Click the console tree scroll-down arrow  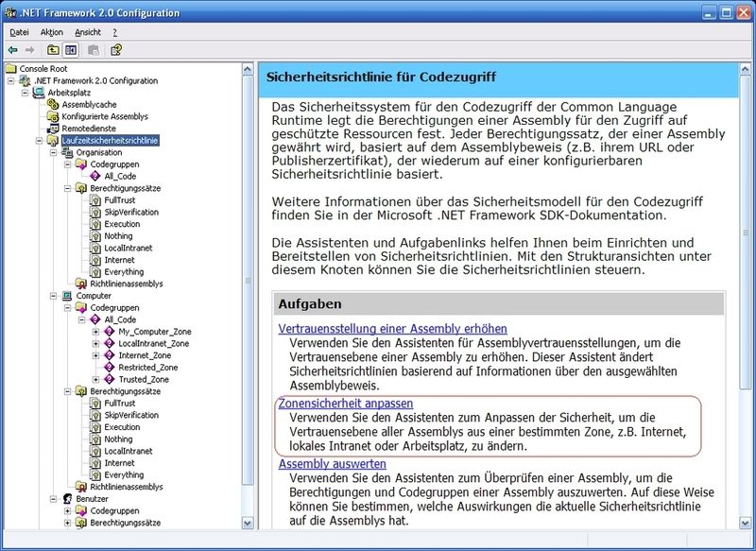[248, 523]
